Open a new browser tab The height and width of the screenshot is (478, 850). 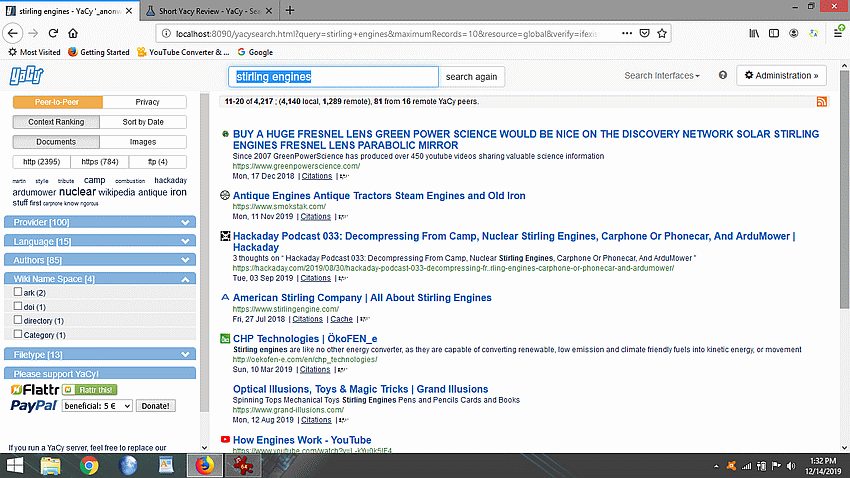point(290,10)
